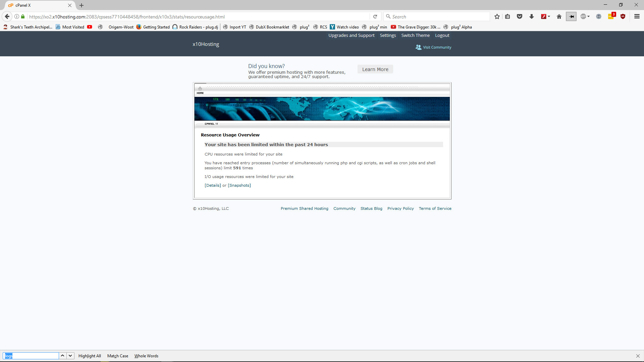
Task: Log out via Logout link
Action: pyautogui.click(x=442, y=36)
